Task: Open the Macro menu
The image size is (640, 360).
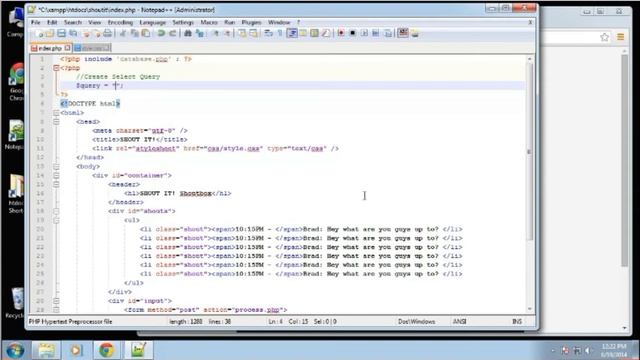Action: [209, 22]
